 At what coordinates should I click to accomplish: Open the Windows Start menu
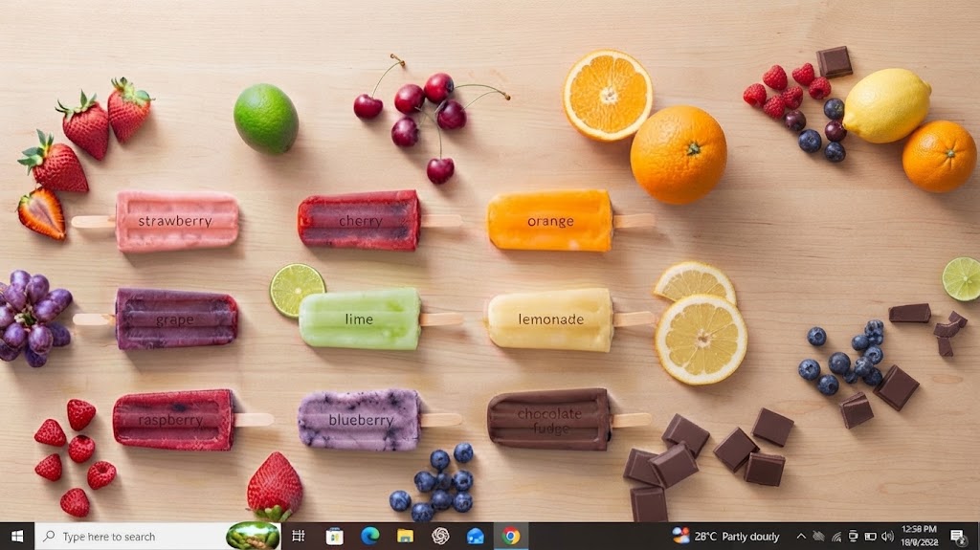click(17, 537)
